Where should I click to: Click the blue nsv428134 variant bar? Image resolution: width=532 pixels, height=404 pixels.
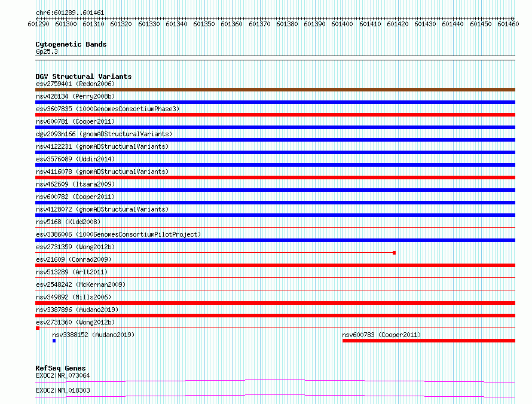point(275,102)
